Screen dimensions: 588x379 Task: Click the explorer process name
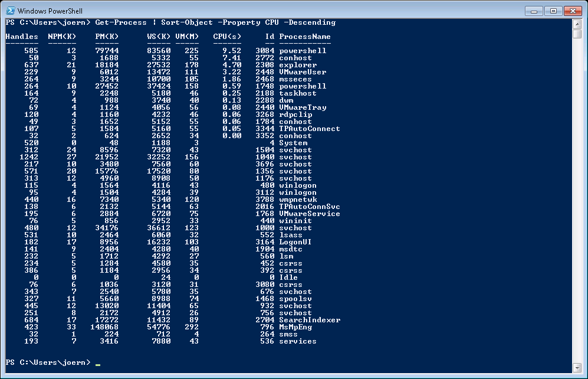pos(298,65)
